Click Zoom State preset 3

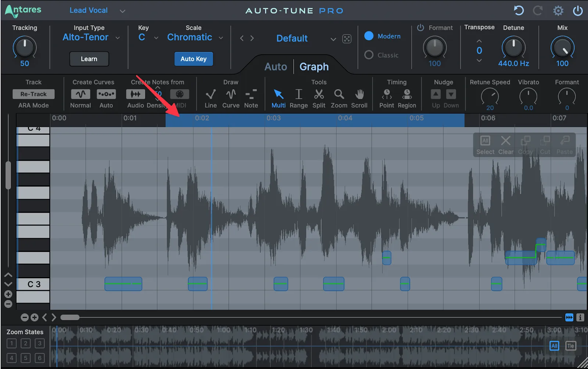39,343
